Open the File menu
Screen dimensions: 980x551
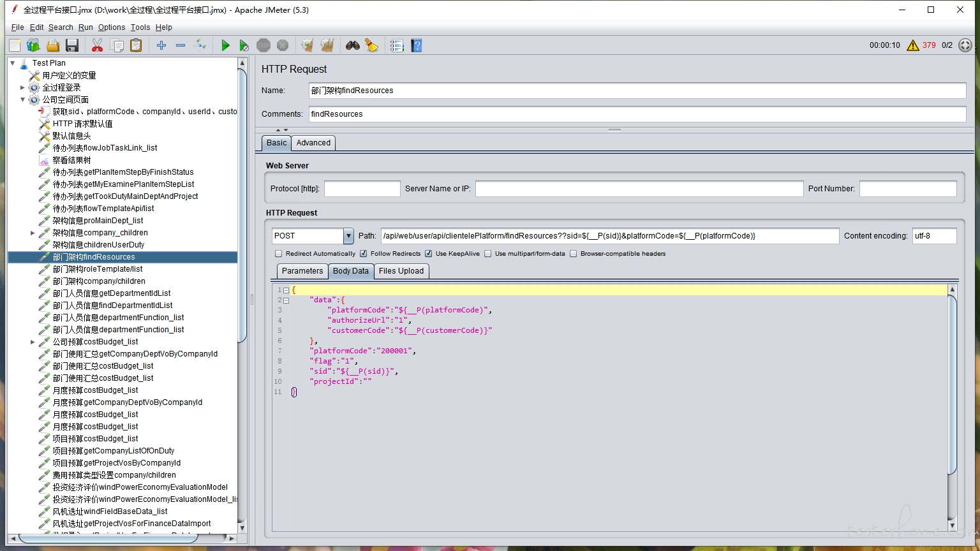[x=17, y=27]
